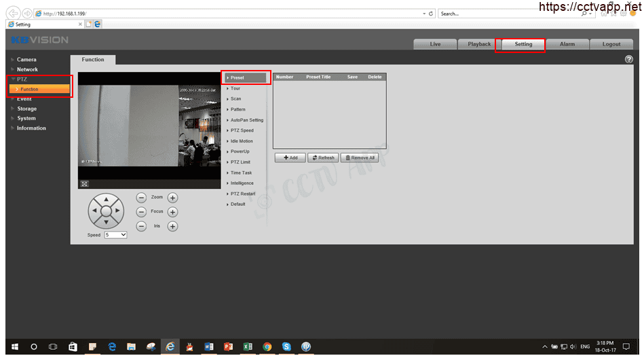Switch to the Live tab

pos(435,44)
